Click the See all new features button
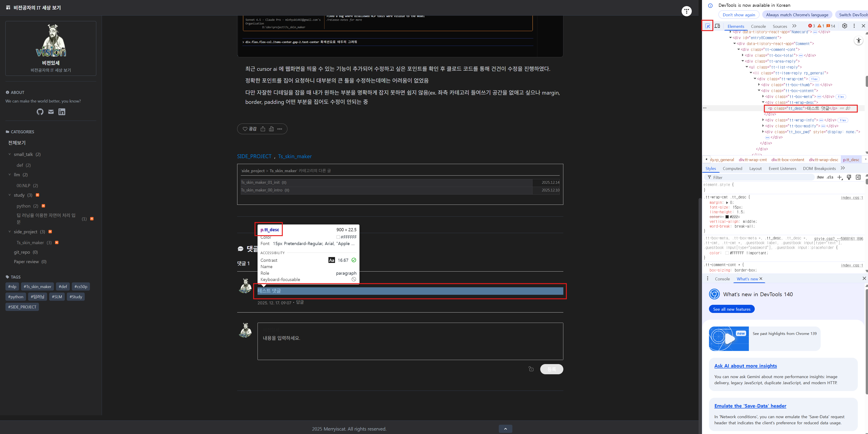 732,309
